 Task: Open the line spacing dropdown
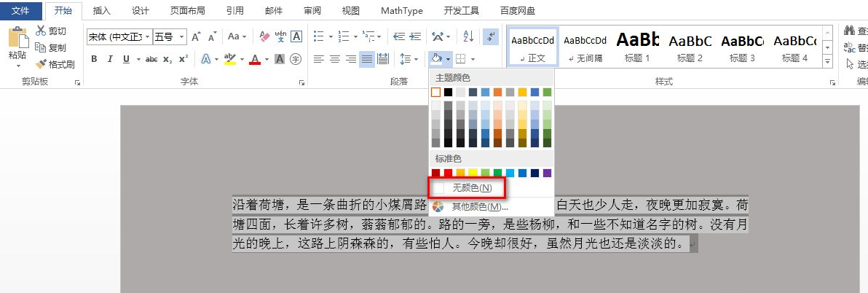coord(409,59)
